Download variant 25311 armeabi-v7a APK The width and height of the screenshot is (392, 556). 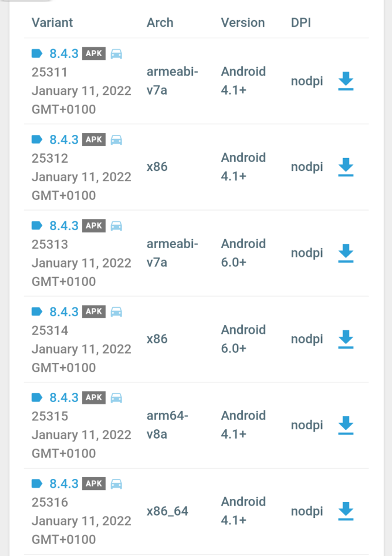[x=346, y=81]
